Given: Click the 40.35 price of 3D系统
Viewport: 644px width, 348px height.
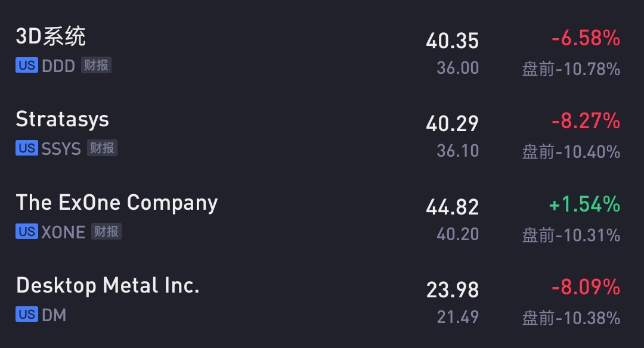Looking at the screenshot, I should pyautogui.click(x=452, y=41).
